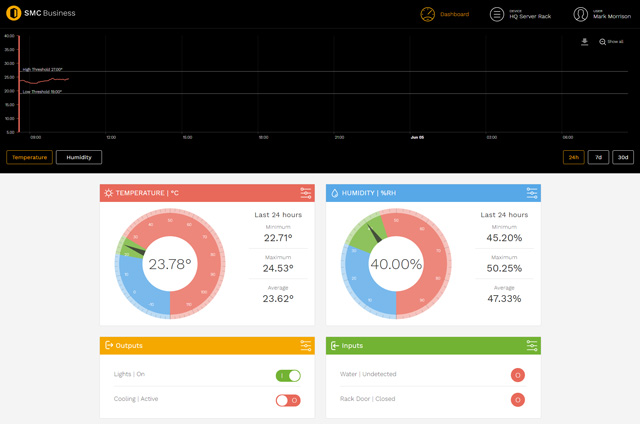Screen dimensions: 640x424
Task: Click the Show all zoom icon
Action: pyautogui.click(x=602, y=42)
